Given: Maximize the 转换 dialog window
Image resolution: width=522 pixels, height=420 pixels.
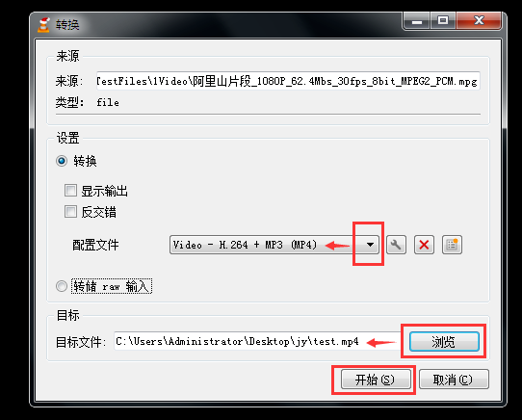Looking at the screenshot, I should [x=443, y=21].
